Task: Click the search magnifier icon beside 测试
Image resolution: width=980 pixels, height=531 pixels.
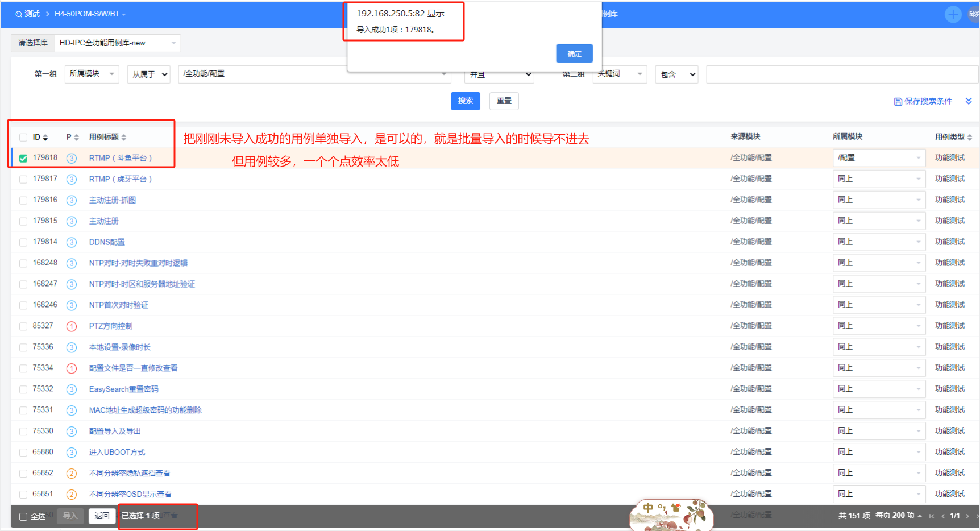Action: click(19, 14)
